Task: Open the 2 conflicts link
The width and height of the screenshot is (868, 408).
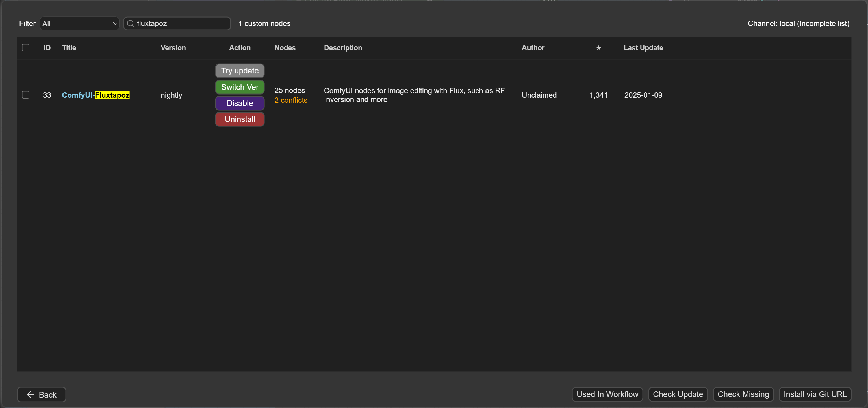Action: click(x=290, y=100)
